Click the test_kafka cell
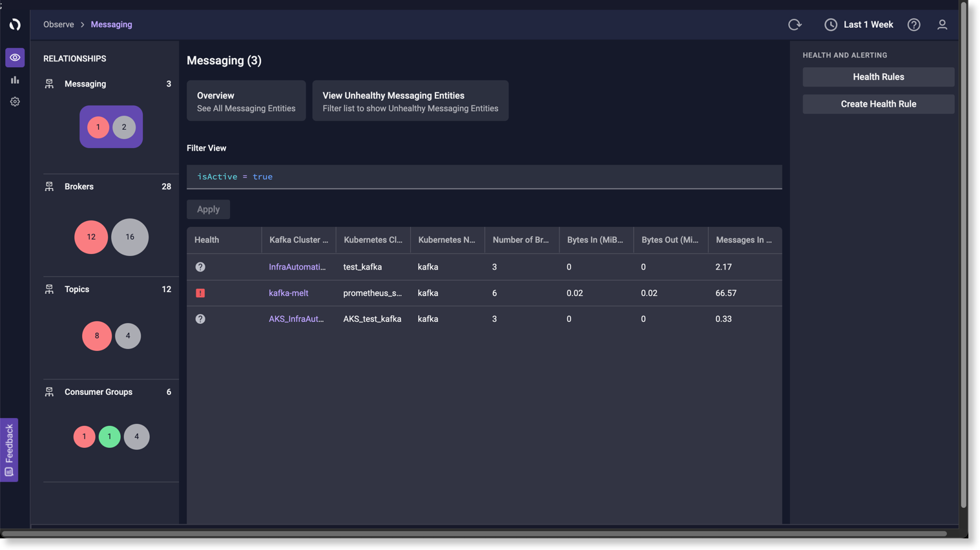Viewport: 980px width, 550px height. click(362, 267)
